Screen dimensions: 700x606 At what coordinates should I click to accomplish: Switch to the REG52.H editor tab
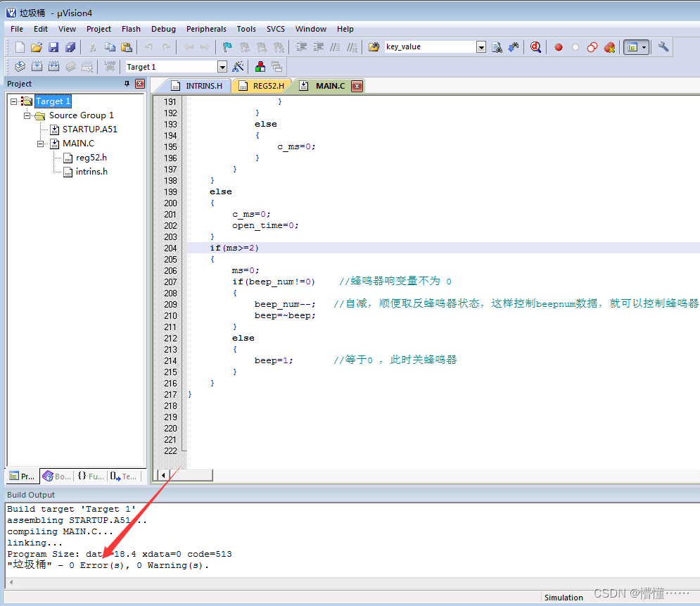[262, 86]
